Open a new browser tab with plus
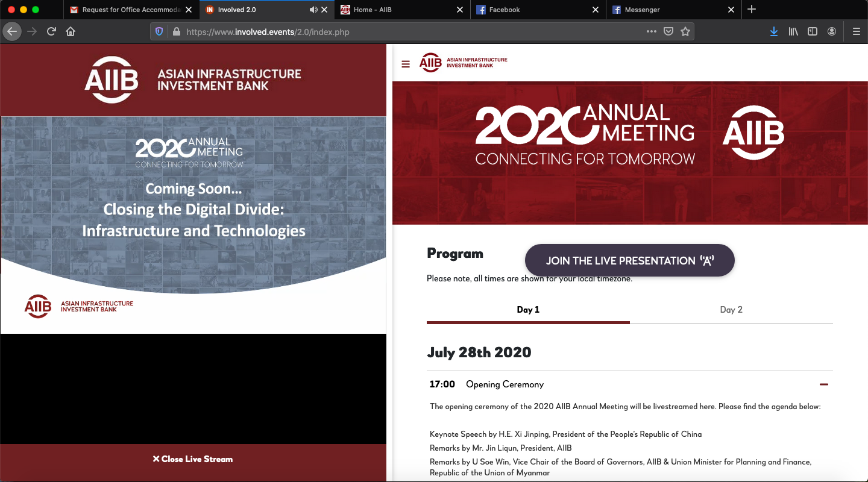The width and height of the screenshot is (868, 482). [x=751, y=9]
